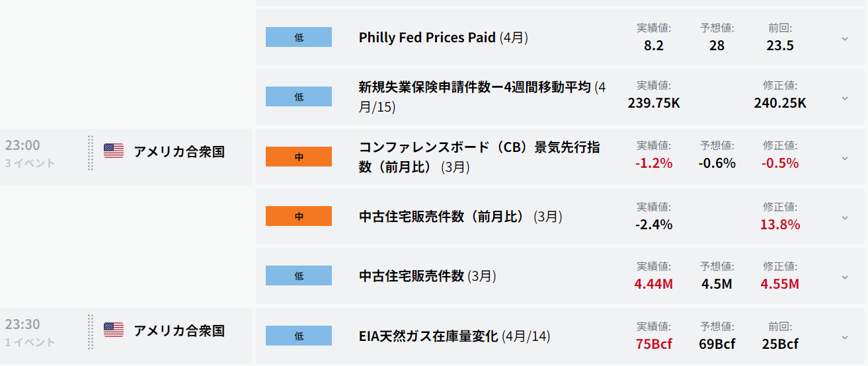
Task: Click the US flag icon at 23:00
Action: coord(114,151)
